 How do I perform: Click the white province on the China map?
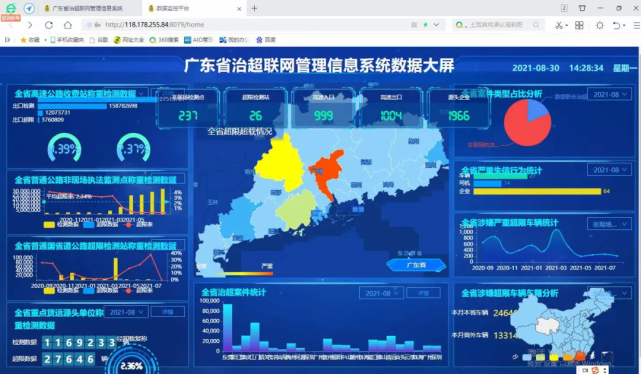547,326
